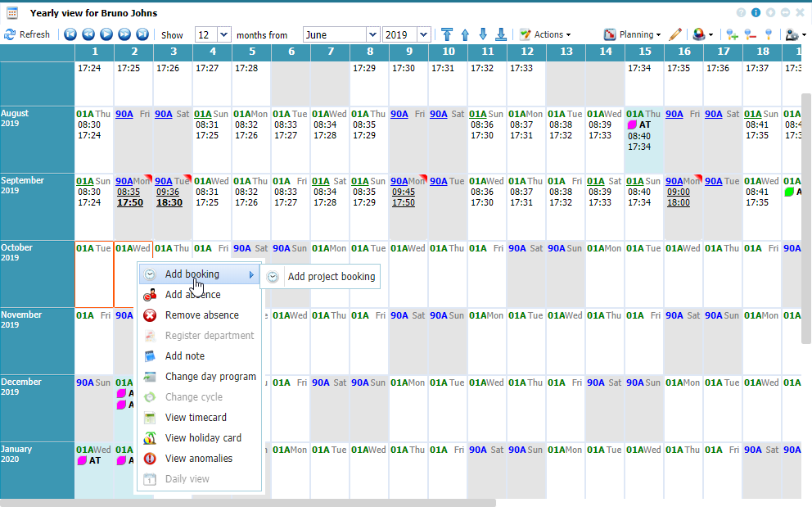Screen dimensions: 812x507
Task: Go to the last period arrow
Action: pos(142,34)
